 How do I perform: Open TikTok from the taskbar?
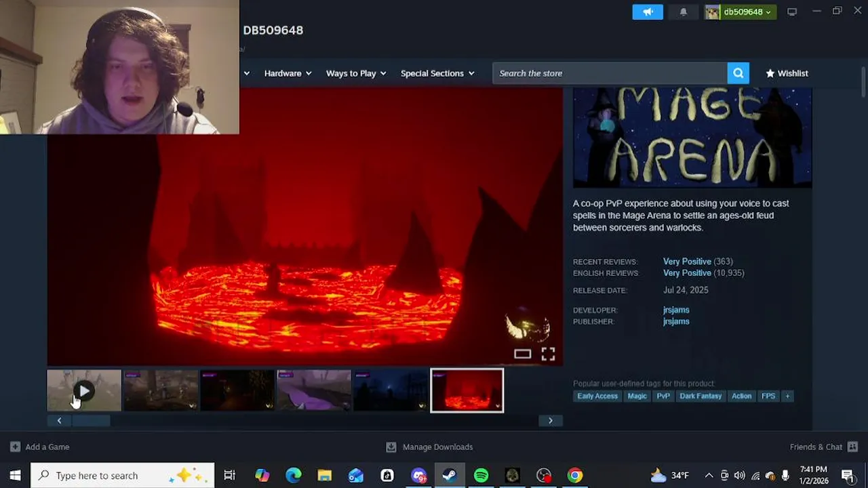(387, 475)
